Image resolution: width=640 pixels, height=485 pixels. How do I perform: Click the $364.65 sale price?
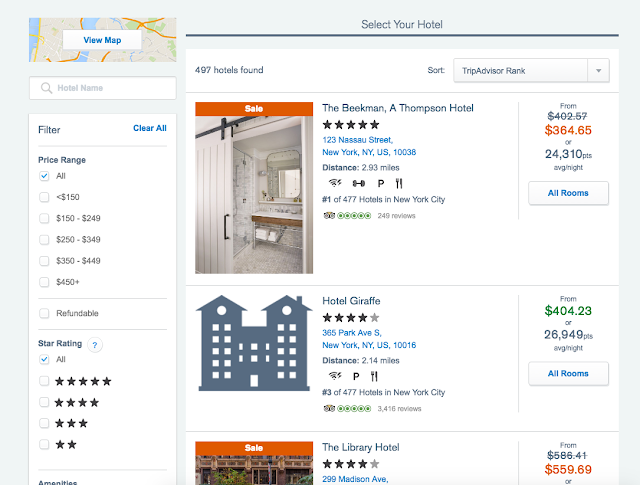tap(568, 130)
